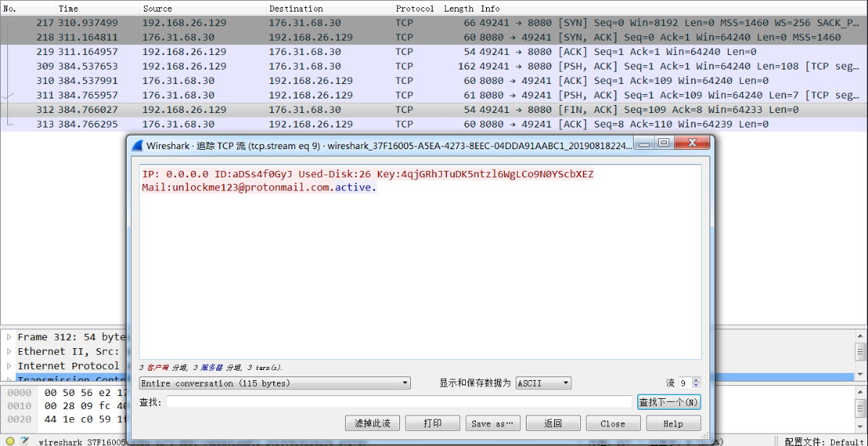Open the ASCII data format dropdown
Image resolution: width=868 pixels, height=446 pixels.
click(543, 383)
